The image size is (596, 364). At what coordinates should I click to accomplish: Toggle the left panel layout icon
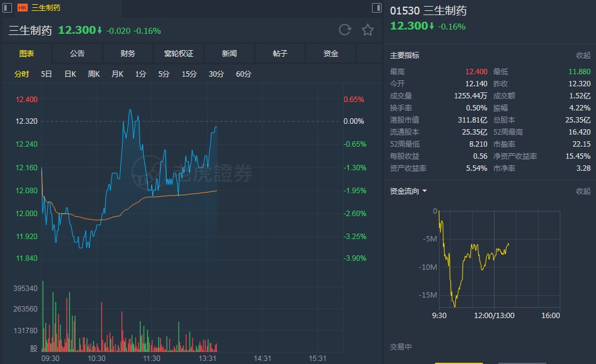8,8
